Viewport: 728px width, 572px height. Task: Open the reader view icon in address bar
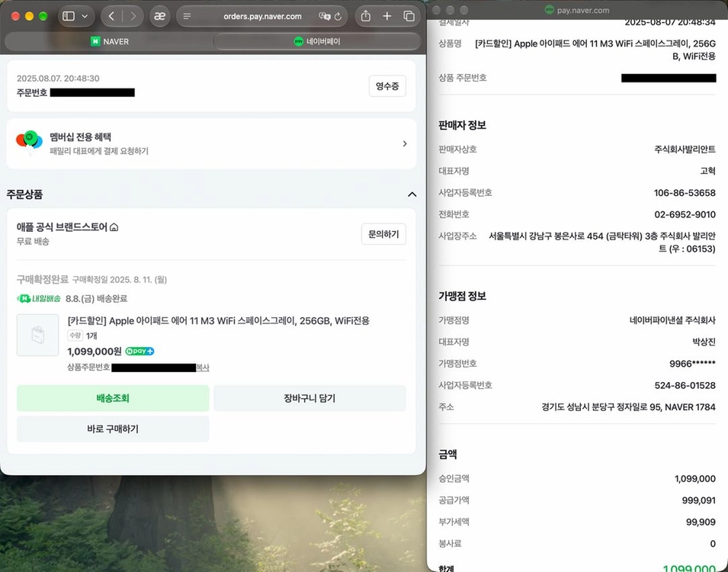[187, 16]
